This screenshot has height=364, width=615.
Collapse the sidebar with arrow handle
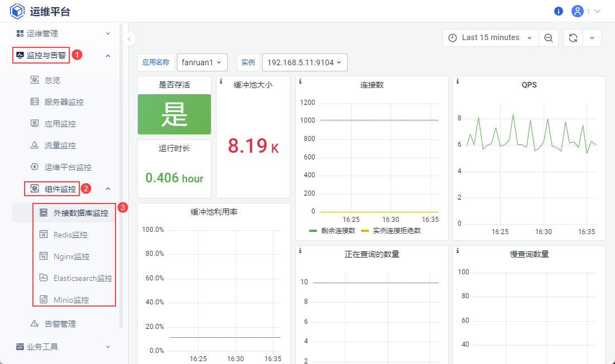pos(128,39)
